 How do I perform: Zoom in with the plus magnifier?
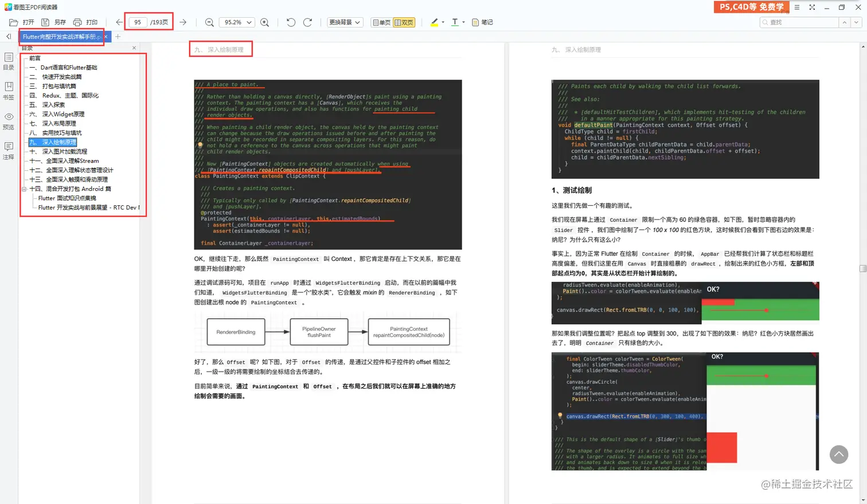tap(264, 22)
